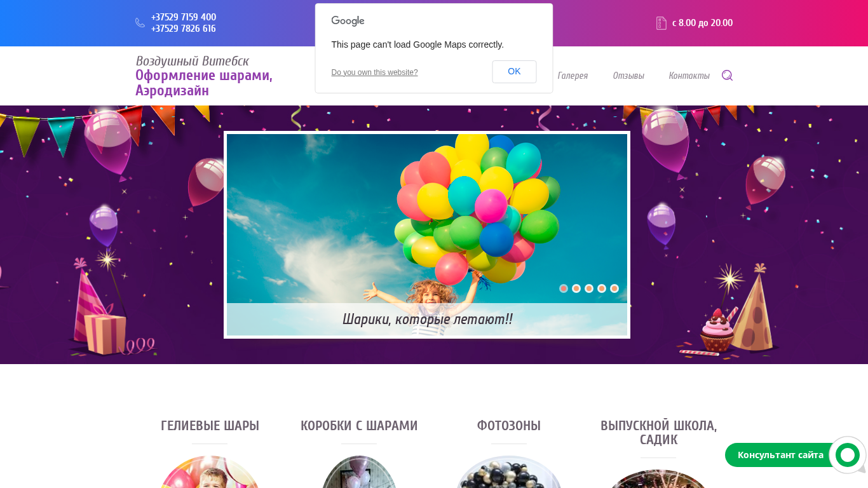The width and height of the screenshot is (868, 488).
Task: Select the third slider pagination dot
Action: pyautogui.click(x=589, y=288)
